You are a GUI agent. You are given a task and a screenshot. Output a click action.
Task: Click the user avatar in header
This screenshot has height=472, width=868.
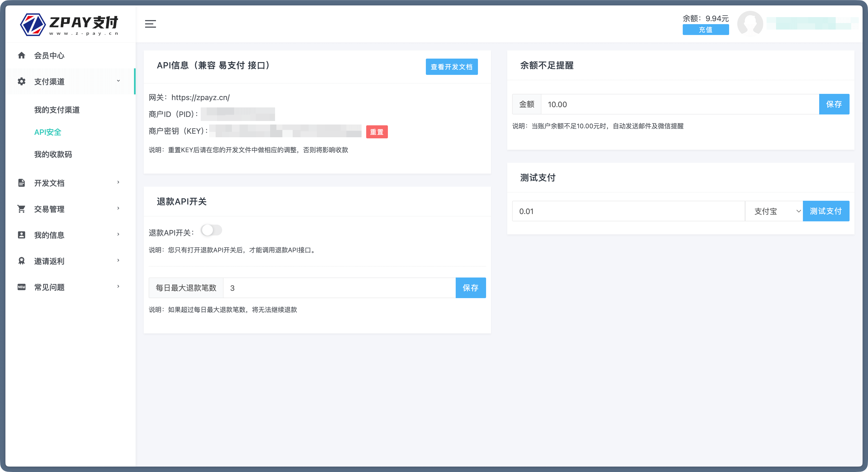750,24
